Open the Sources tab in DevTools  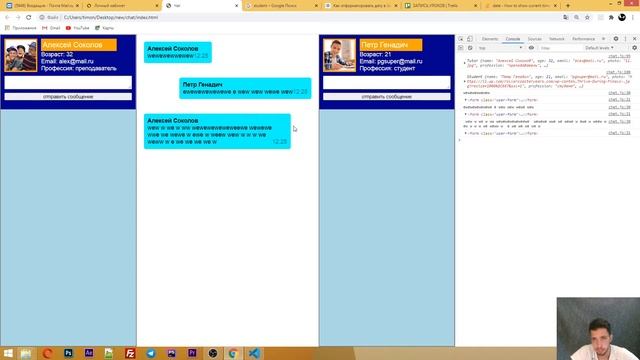[534, 39]
